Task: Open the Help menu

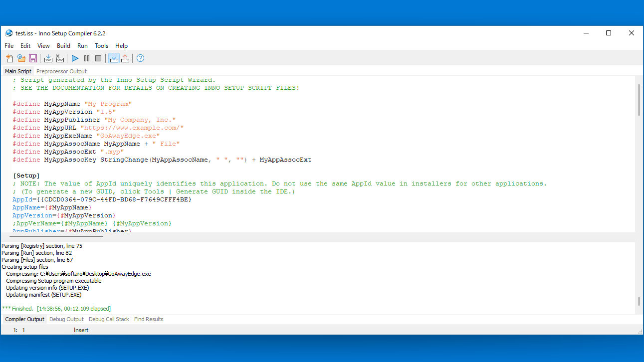Action: coord(122,46)
